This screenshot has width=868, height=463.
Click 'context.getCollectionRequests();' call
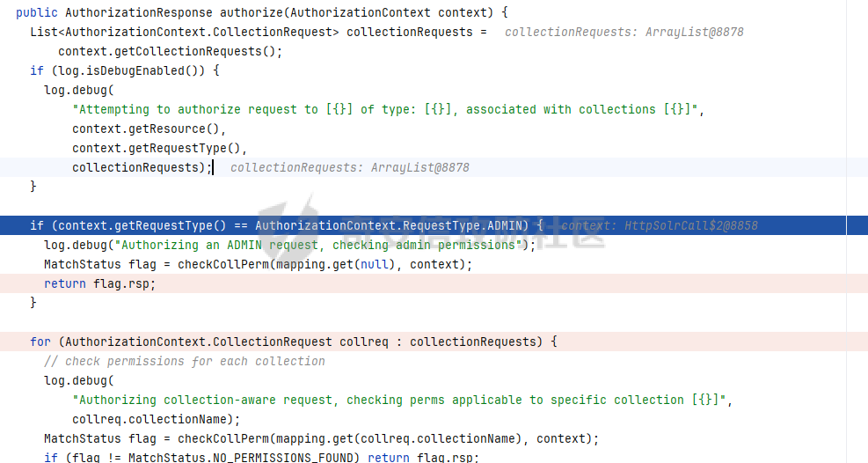[x=170, y=52]
